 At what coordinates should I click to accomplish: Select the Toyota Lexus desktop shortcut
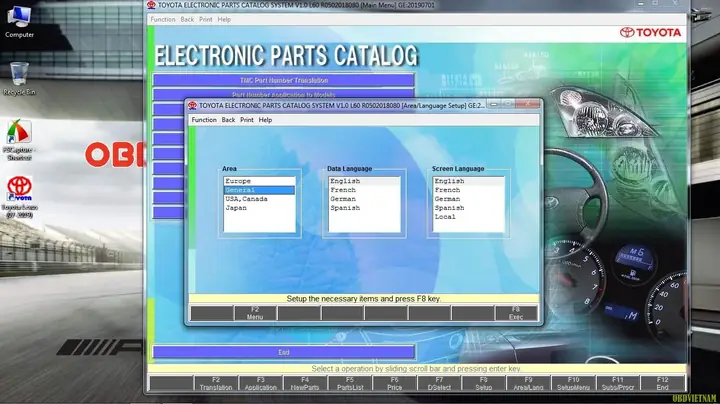coord(19,196)
